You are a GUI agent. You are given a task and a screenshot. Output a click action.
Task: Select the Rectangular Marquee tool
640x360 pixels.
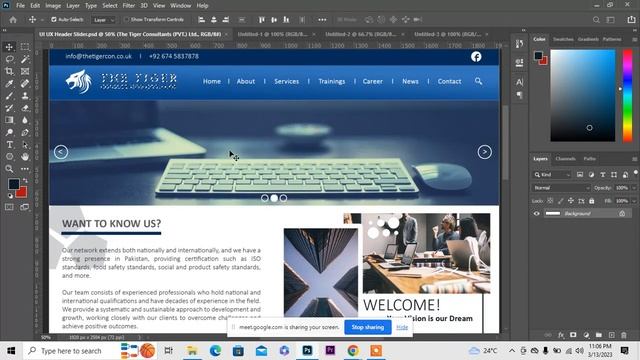25,47
